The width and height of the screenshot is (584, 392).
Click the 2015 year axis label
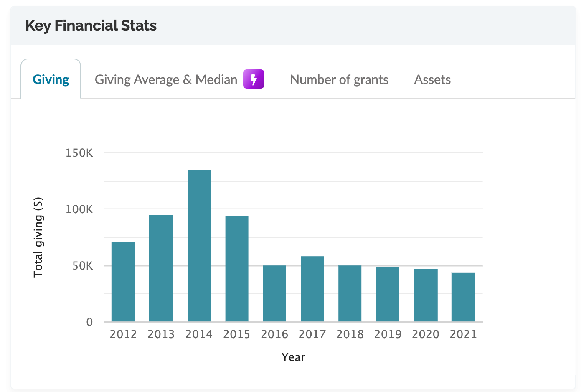tap(236, 334)
